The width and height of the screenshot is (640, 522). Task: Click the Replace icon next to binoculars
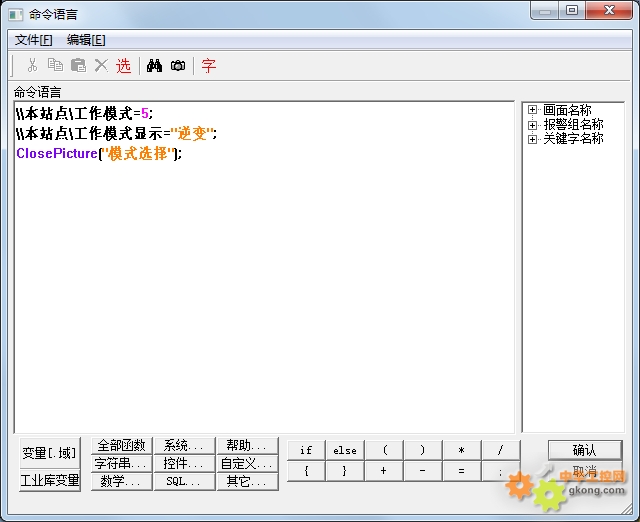178,66
